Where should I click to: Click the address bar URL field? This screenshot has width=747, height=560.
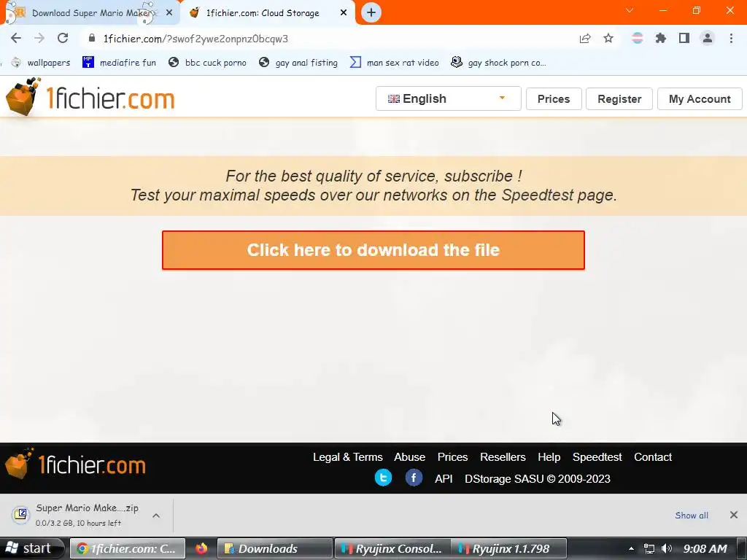pos(329,39)
